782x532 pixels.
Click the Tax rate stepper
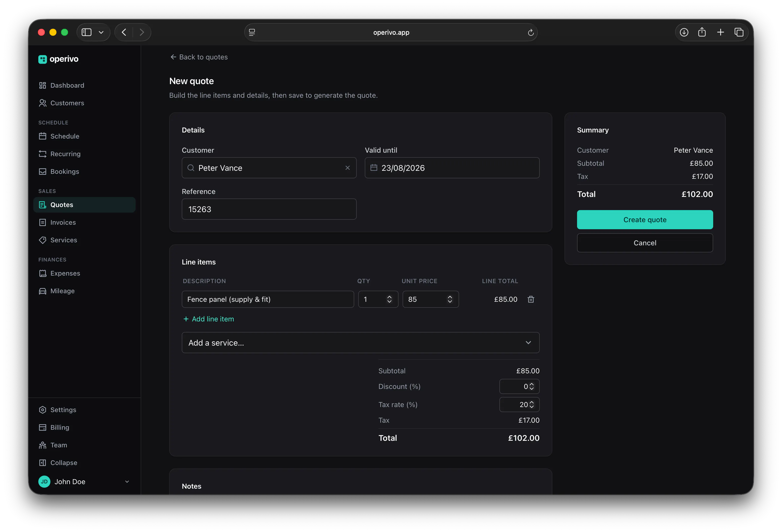pyautogui.click(x=531, y=405)
